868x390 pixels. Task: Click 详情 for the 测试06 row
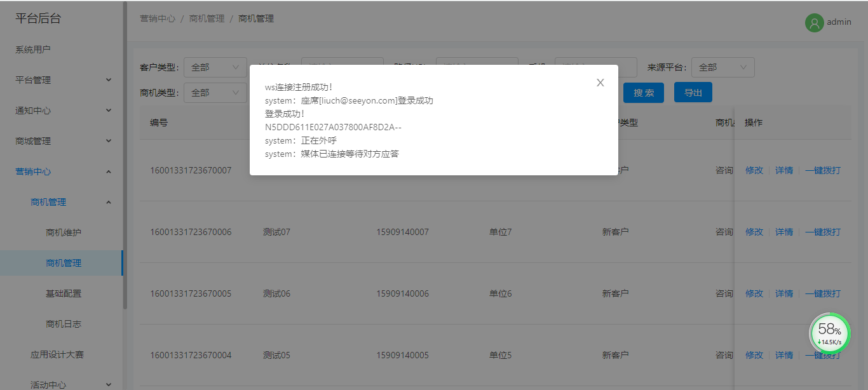coord(784,293)
